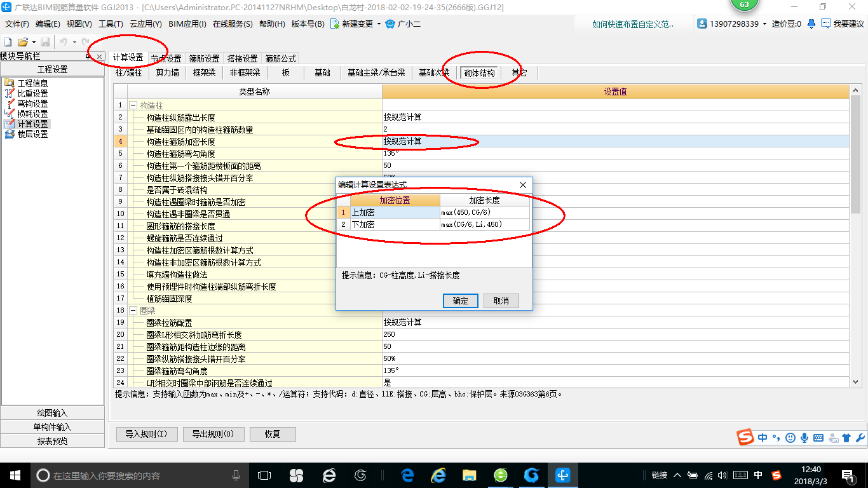Click the 恢复 button

pos(272,435)
